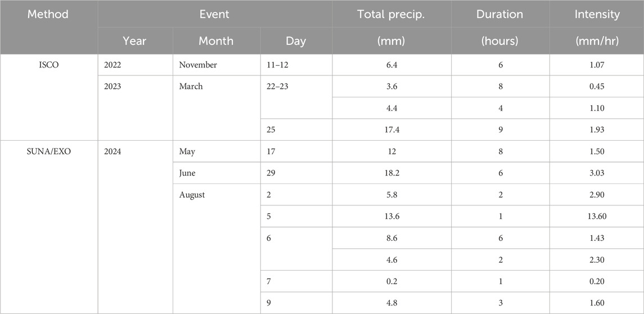644x314 pixels.
Task: Select the Event header cell
Action: point(214,14)
